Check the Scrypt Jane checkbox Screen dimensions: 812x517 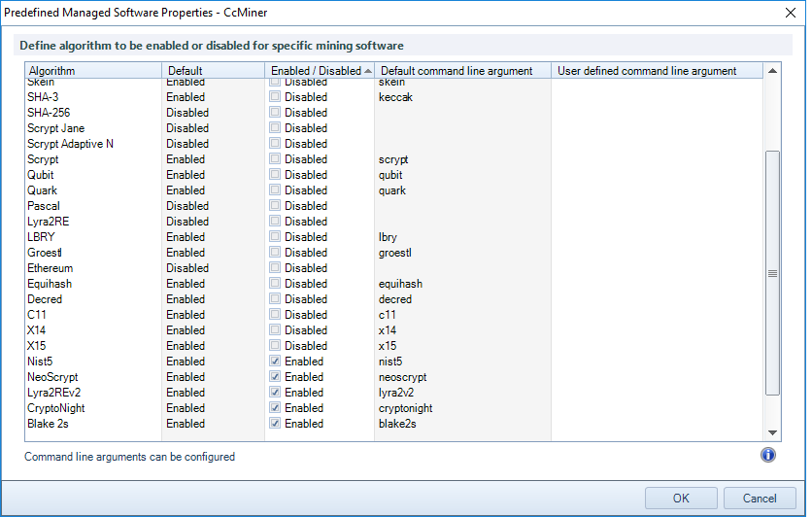coord(275,127)
